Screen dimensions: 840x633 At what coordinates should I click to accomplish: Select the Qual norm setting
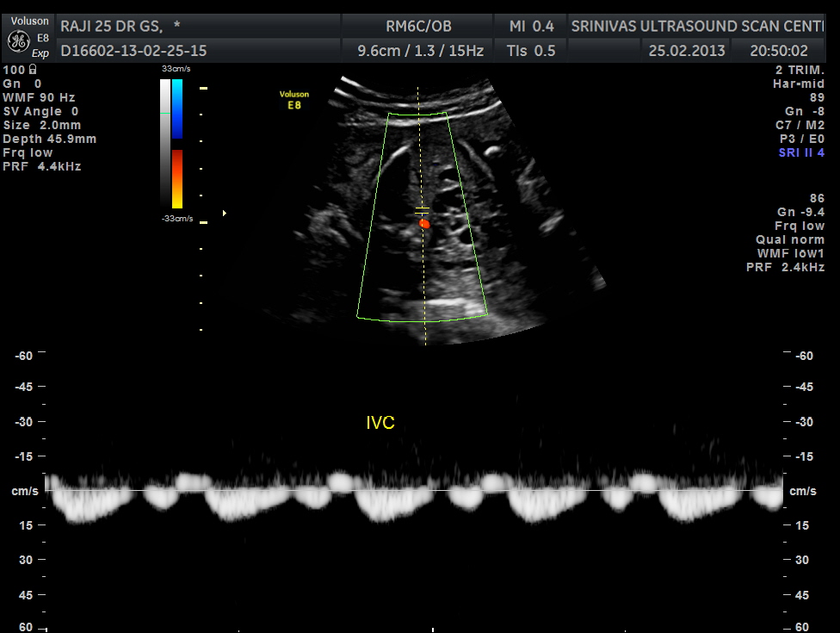(790, 239)
